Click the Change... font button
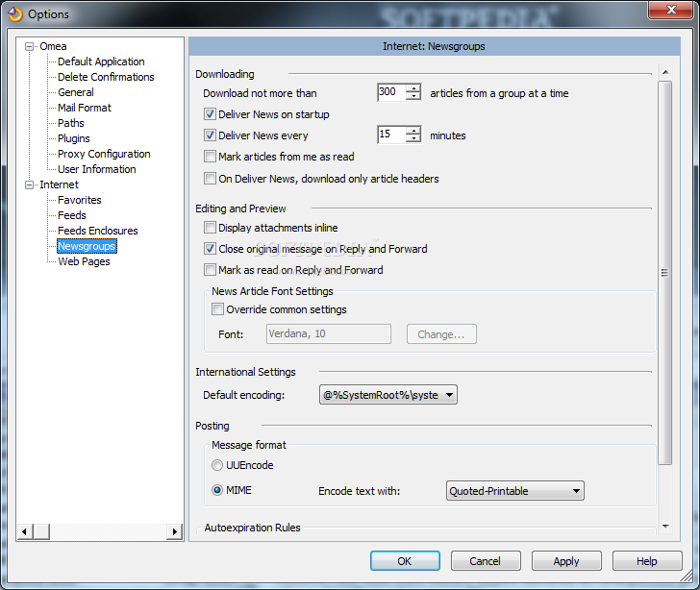The width and height of the screenshot is (700, 590). 441,334
